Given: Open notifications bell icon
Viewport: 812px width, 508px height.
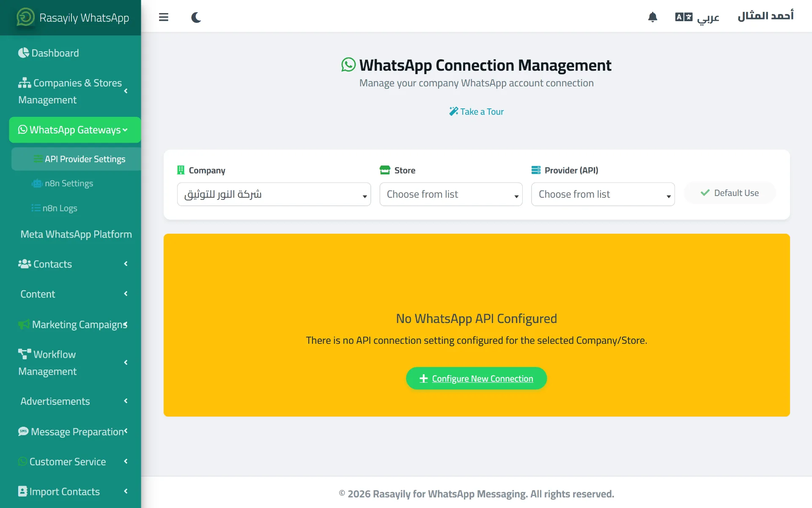Looking at the screenshot, I should coord(653,17).
